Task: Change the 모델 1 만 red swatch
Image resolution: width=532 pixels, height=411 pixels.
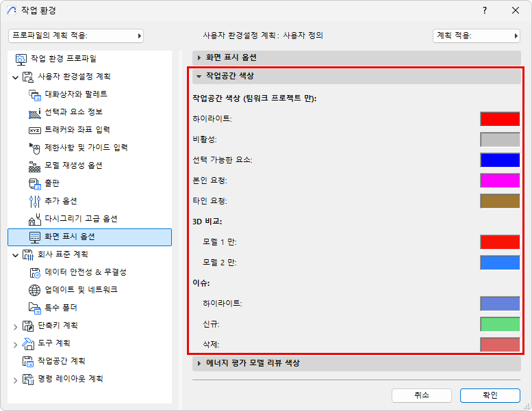Action: click(x=500, y=242)
